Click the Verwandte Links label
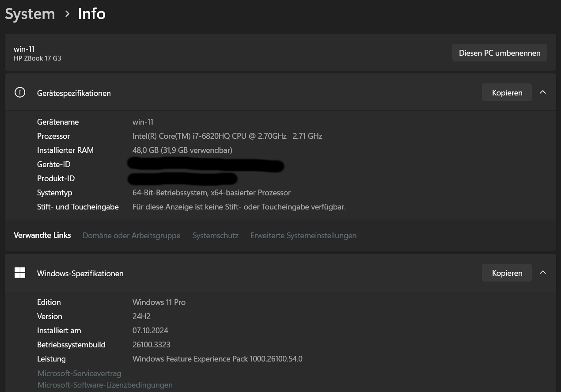The image size is (561, 392). point(42,235)
